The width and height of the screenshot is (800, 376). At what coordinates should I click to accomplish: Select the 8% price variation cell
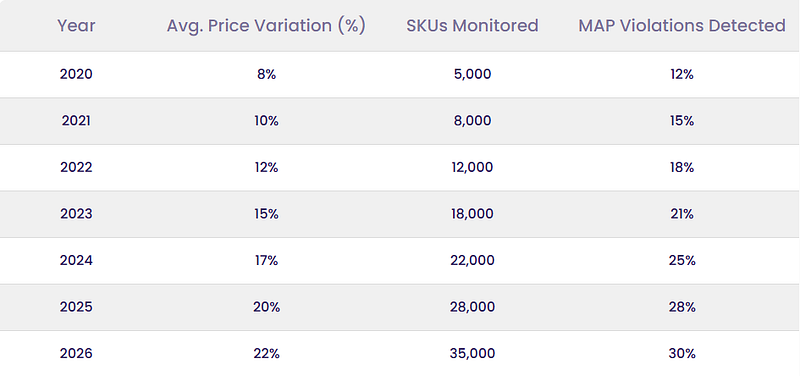click(x=266, y=74)
